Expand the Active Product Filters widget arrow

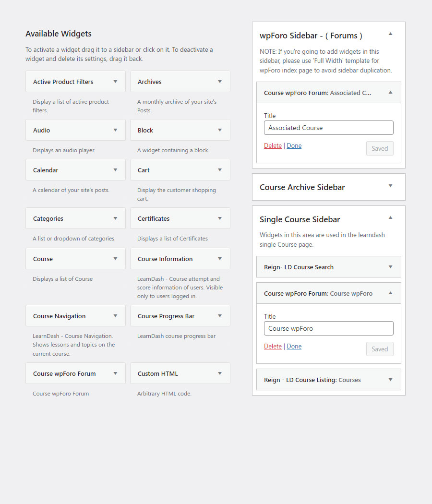click(x=115, y=82)
